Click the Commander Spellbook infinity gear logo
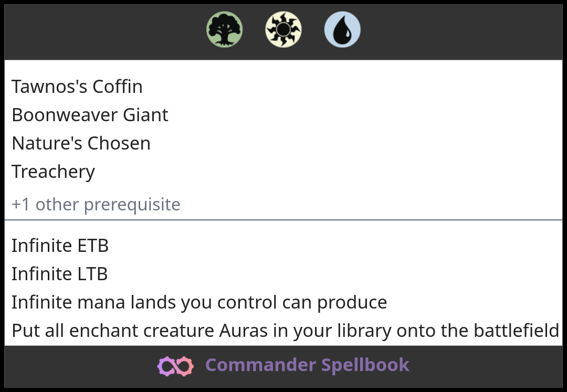 [x=175, y=366]
